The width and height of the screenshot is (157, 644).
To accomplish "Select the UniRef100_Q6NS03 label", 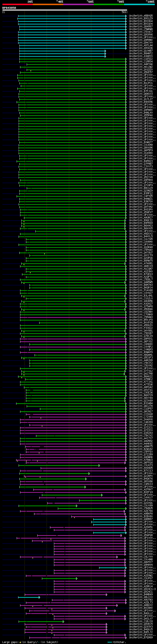I will (x=141, y=94).
